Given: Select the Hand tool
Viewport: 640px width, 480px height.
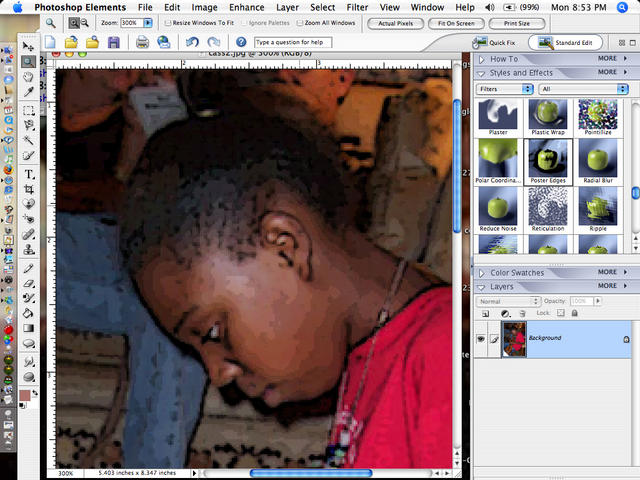Looking at the screenshot, I should 28,77.
